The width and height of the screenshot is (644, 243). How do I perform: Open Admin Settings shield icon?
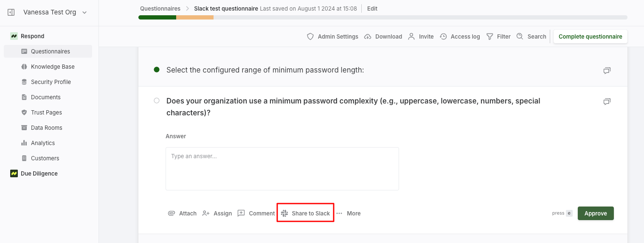pyautogui.click(x=310, y=36)
